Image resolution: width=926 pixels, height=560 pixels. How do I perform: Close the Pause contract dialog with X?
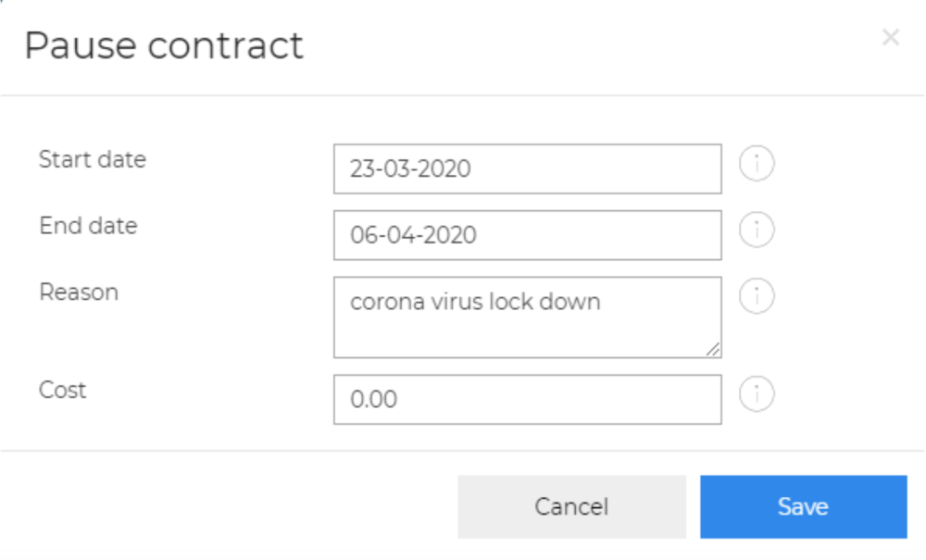pyautogui.click(x=891, y=37)
